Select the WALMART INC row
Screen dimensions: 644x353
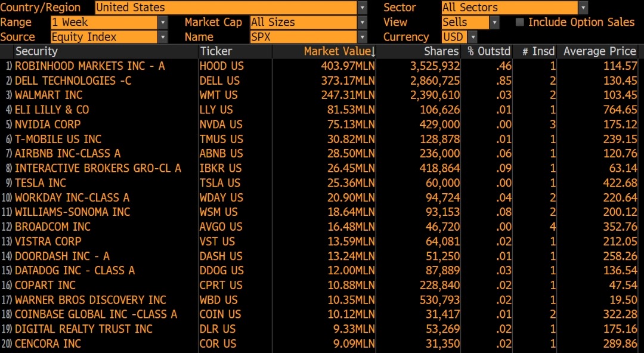(49, 95)
